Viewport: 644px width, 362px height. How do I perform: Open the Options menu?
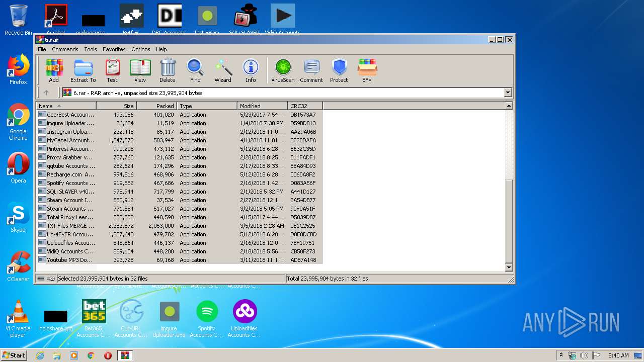click(x=141, y=49)
